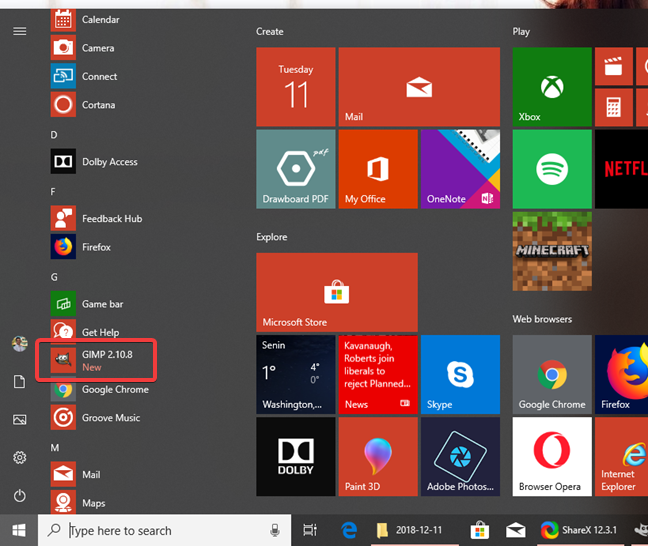Open the Dolby tile
The image size is (648, 546).
tap(295, 457)
